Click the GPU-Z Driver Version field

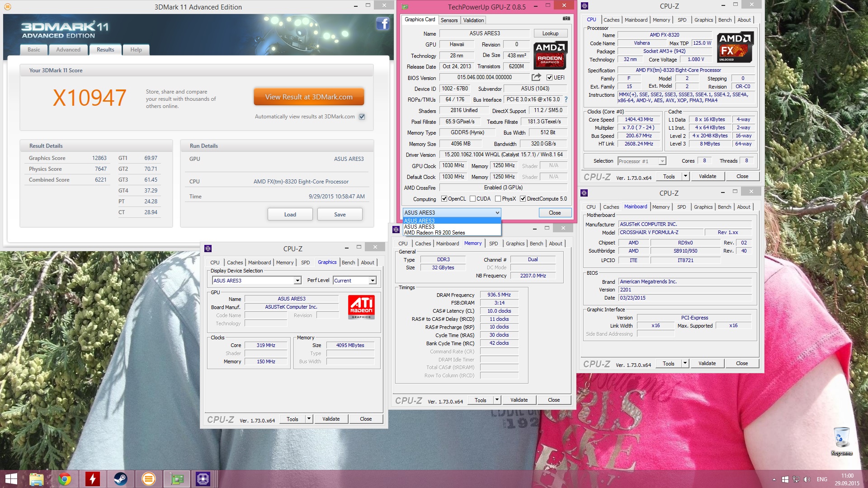point(504,155)
